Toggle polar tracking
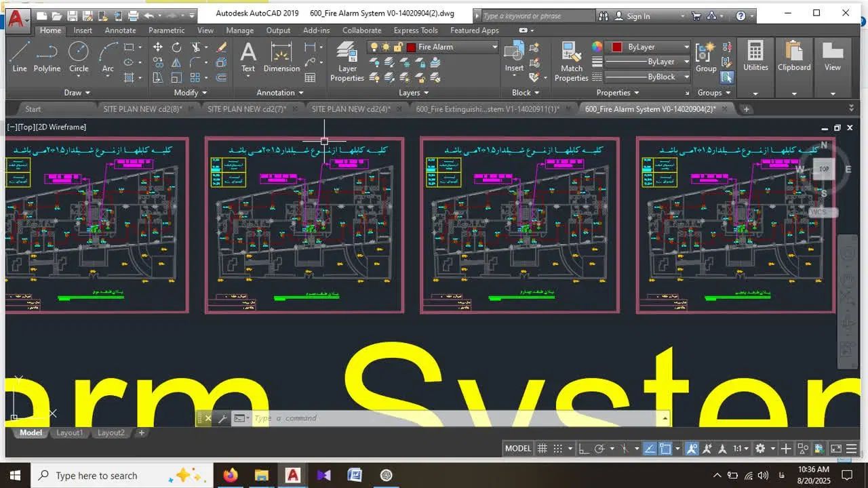This screenshot has height=488, width=868. pyautogui.click(x=599, y=448)
